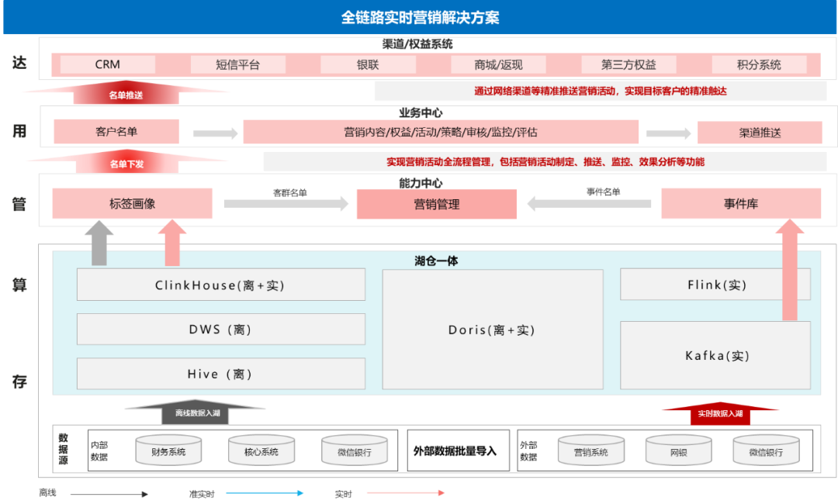The height and width of the screenshot is (504, 838).
Task: Select the 外部数据 group label
Action: tap(528, 450)
